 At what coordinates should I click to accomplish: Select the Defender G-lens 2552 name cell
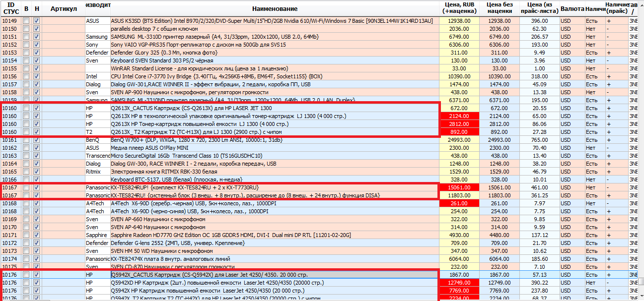[275, 243]
